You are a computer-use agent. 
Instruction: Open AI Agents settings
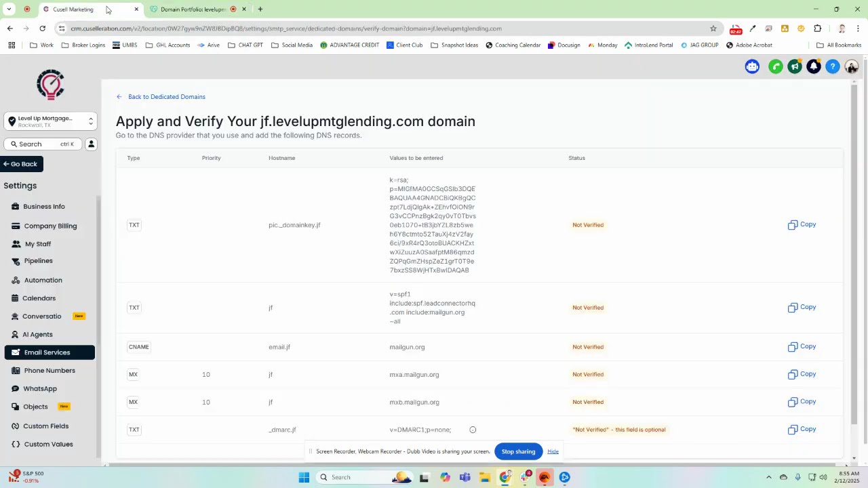(x=37, y=334)
